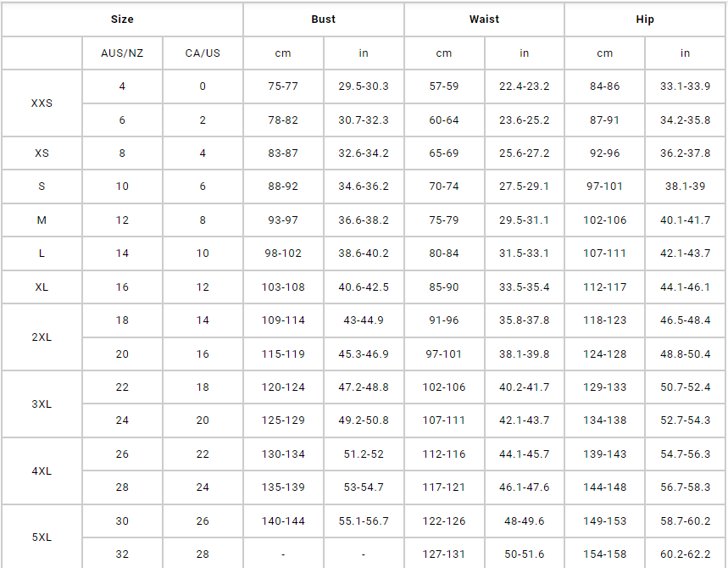Select the 2XL size label
Viewport: 728px width, 568px height.
pos(42,337)
